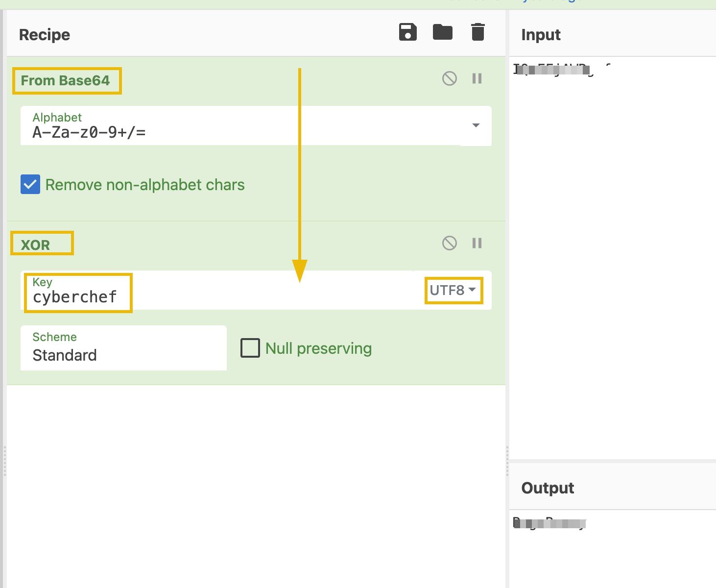Load a saved recipe using the folder icon
The image size is (716, 588).
442,32
